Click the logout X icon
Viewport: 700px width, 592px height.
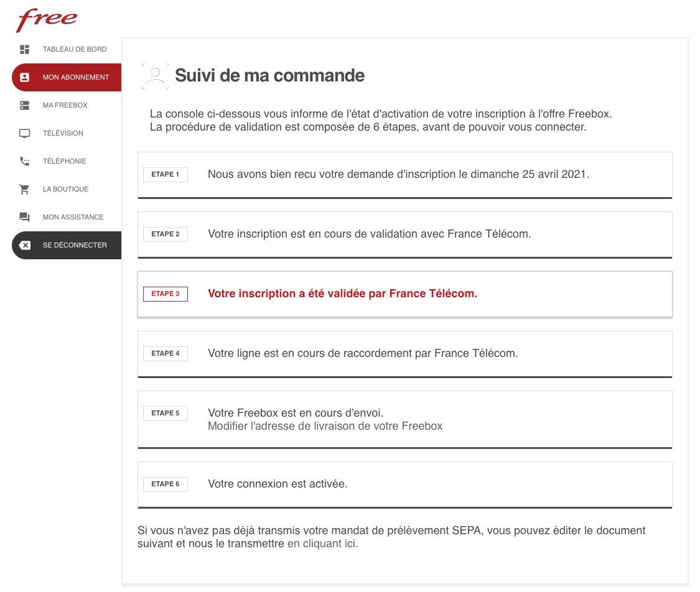tap(25, 246)
